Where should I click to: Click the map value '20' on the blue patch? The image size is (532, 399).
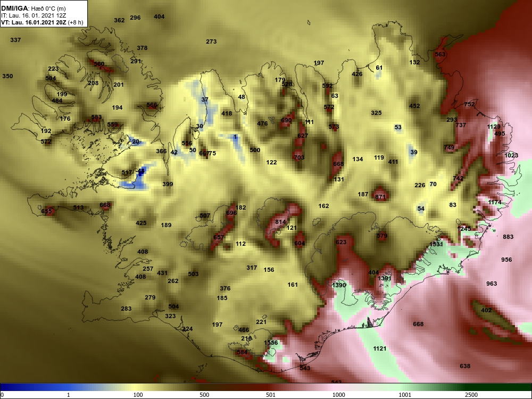[x=136, y=142]
